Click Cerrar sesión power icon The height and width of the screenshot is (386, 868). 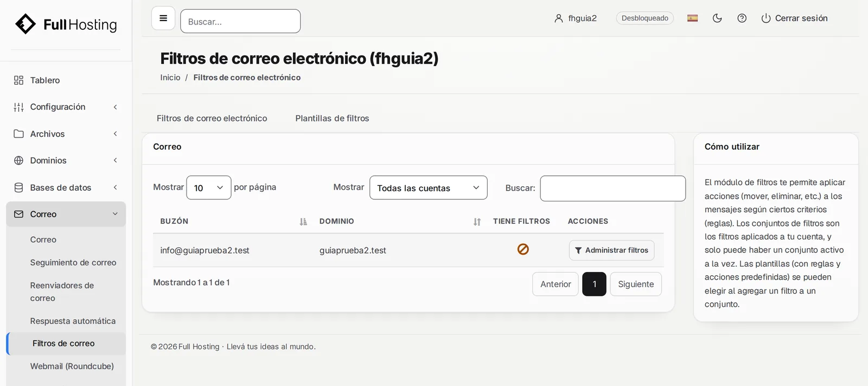[766, 18]
